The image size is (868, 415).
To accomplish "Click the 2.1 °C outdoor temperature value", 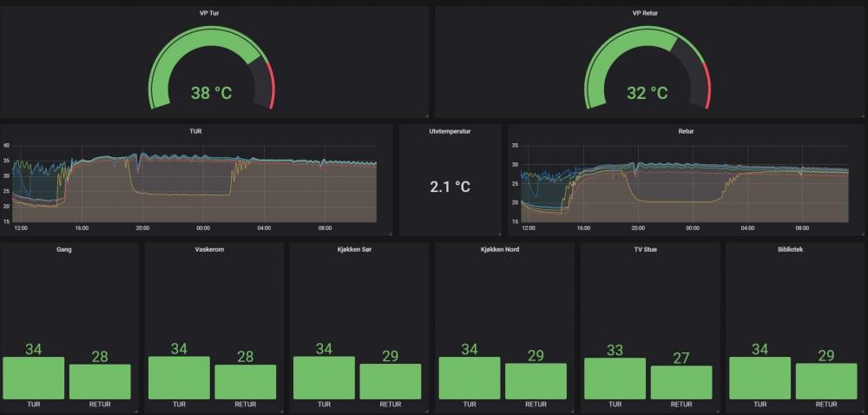I will [450, 187].
